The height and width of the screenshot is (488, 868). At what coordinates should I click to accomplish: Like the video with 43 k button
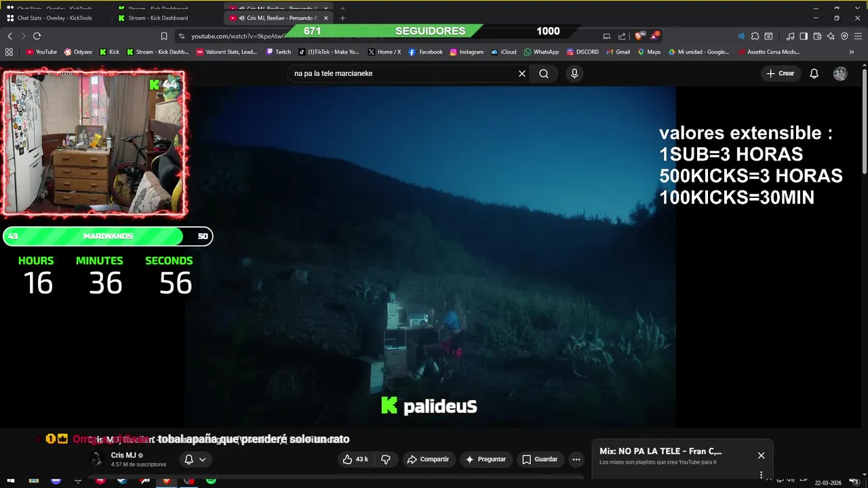[355, 460]
